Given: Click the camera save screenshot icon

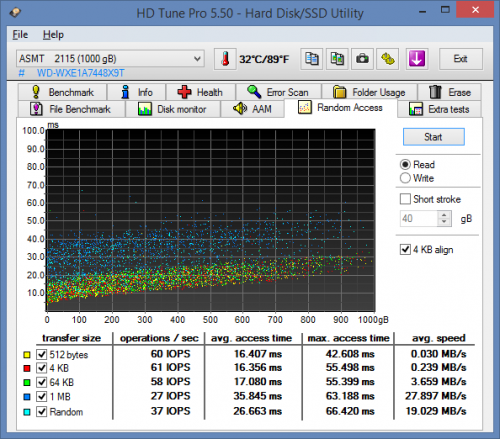Looking at the screenshot, I should coord(362,59).
